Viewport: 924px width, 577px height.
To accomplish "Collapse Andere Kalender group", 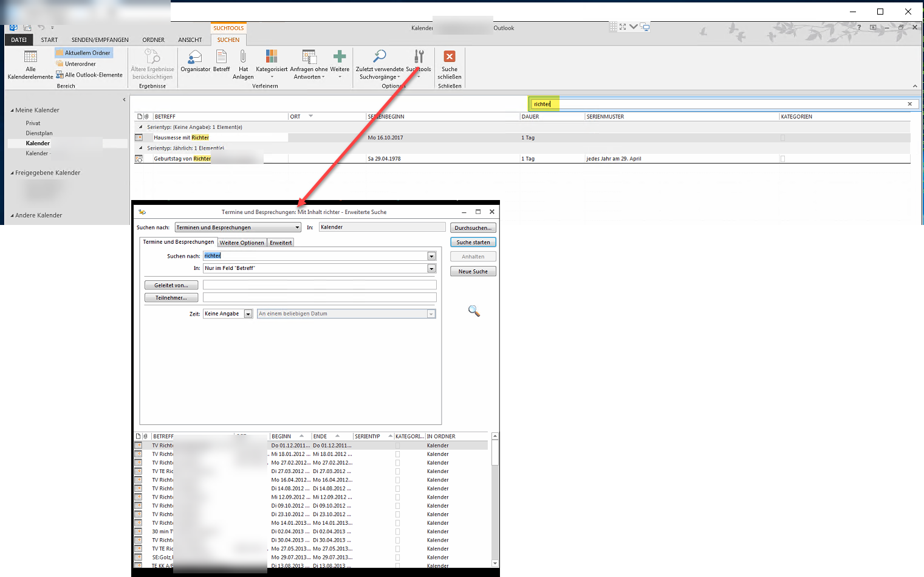I will coord(12,216).
